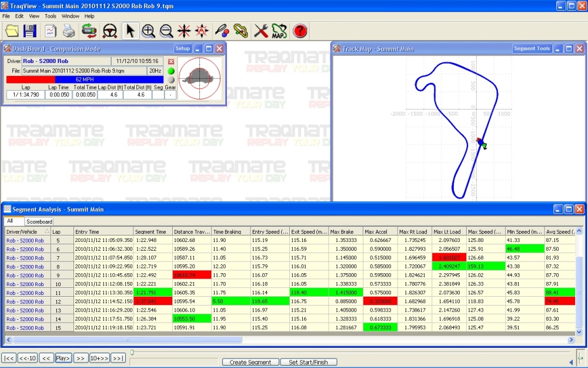Select lap 11 segment time 1:21.791 cell
Image resolution: width=588 pixels, height=368 pixels.
(x=153, y=293)
